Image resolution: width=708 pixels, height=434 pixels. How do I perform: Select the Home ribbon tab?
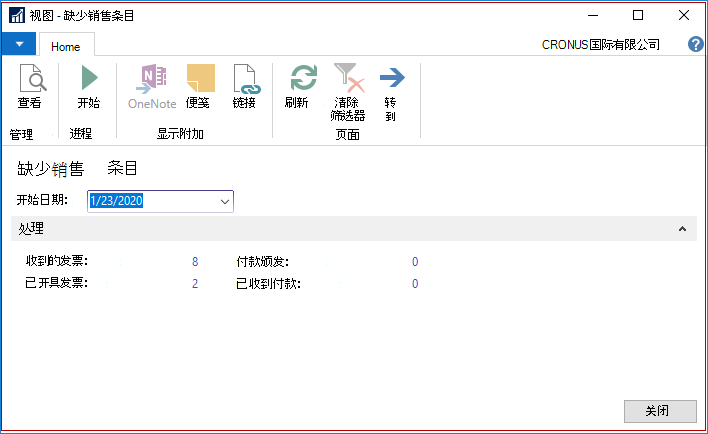65,47
